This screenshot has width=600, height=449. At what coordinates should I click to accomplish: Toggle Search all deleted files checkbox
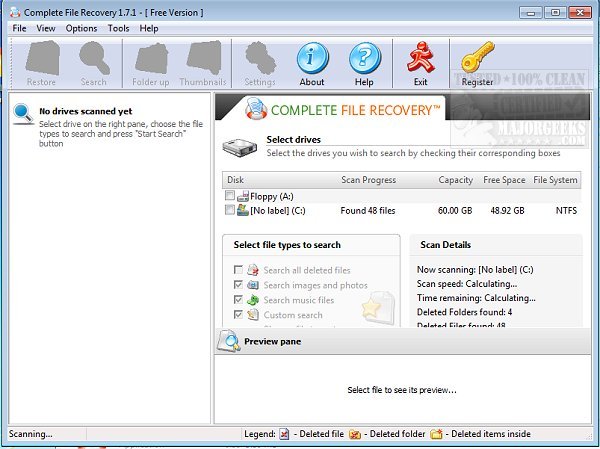pyautogui.click(x=238, y=270)
